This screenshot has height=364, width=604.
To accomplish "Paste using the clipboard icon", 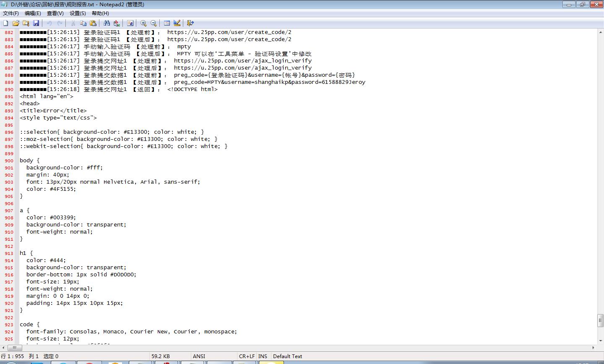I will pyautogui.click(x=93, y=23).
